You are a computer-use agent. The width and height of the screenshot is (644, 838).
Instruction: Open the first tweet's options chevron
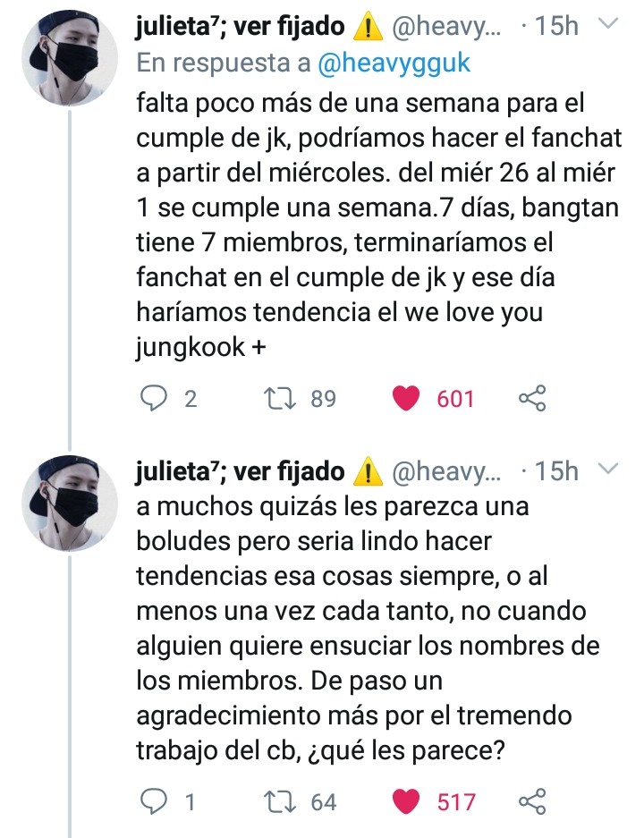(x=607, y=26)
